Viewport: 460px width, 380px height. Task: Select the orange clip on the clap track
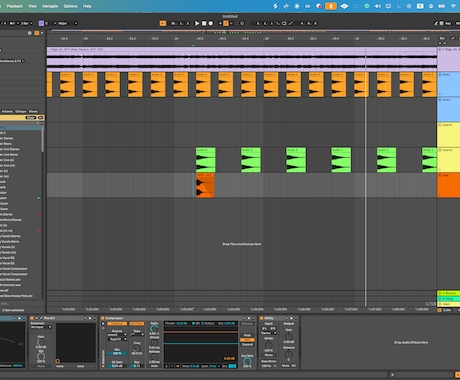point(205,185)
